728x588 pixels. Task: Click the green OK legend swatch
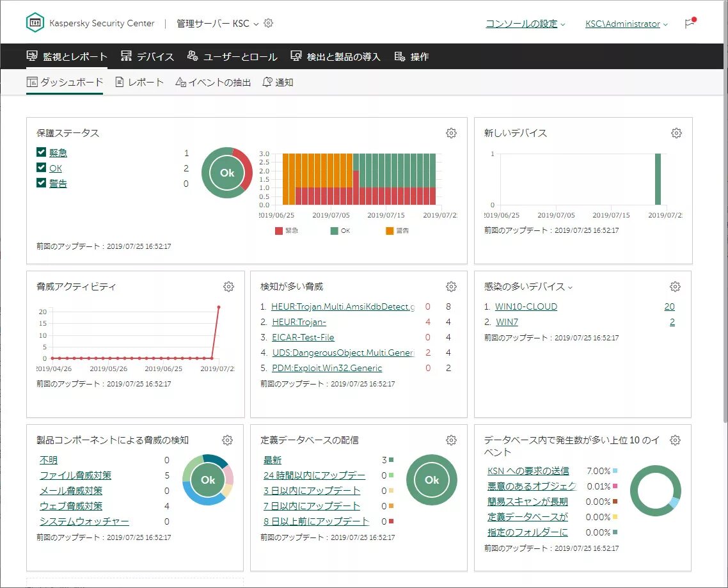pyautogui.click(x=335, y=231)
